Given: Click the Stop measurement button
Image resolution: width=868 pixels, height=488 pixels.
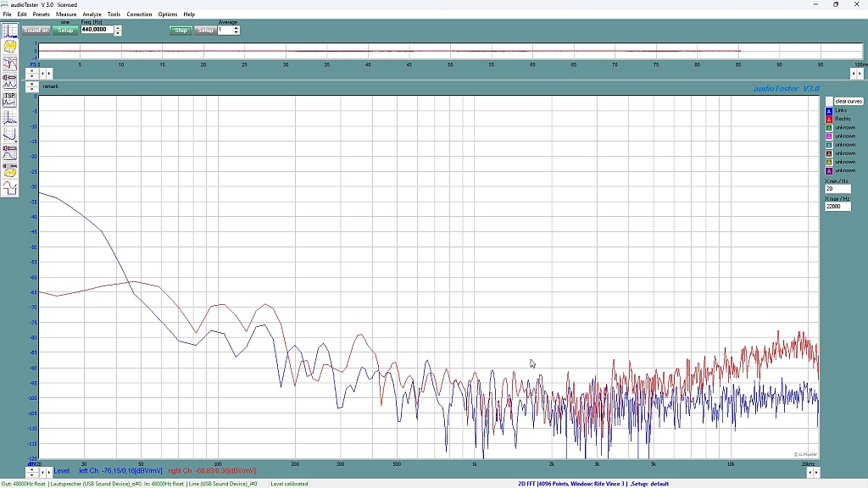Looking at the screenshot, I should 181,30.
